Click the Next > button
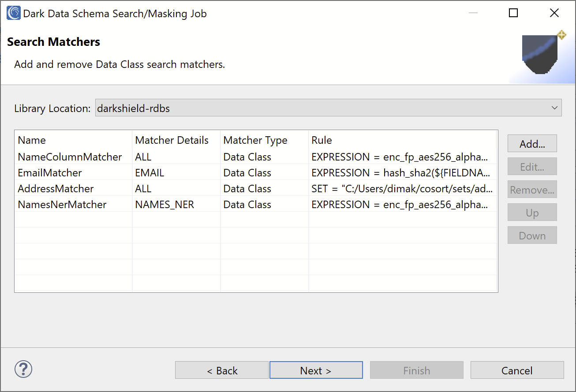This screenshot has height=392, width=576. pos(316,370)
